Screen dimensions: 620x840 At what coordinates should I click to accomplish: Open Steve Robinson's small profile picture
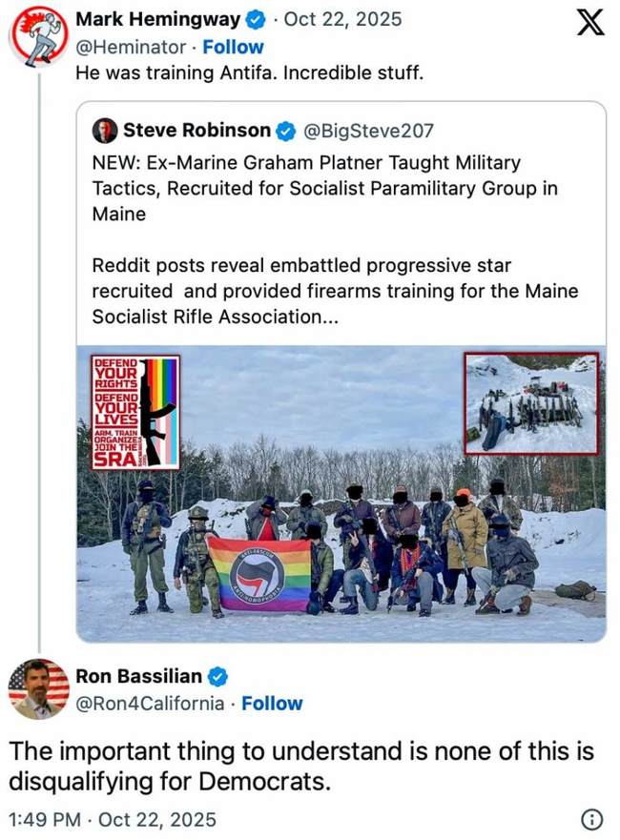(x=105, y=130)
